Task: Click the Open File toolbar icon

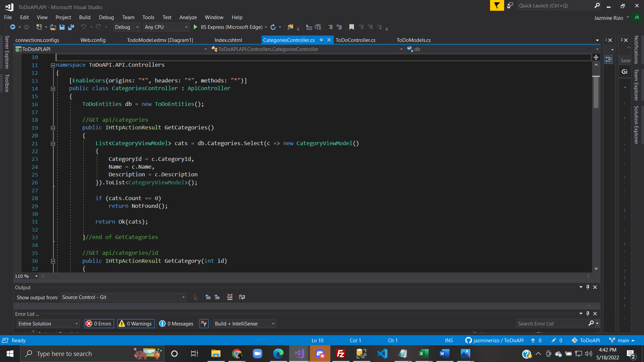Action: [x=53, y=27]
